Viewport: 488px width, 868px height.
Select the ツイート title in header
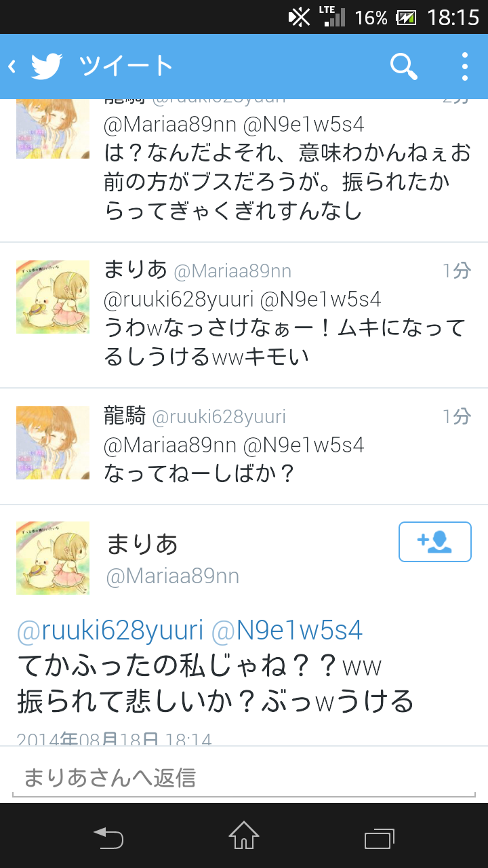[x=126, y=66]
